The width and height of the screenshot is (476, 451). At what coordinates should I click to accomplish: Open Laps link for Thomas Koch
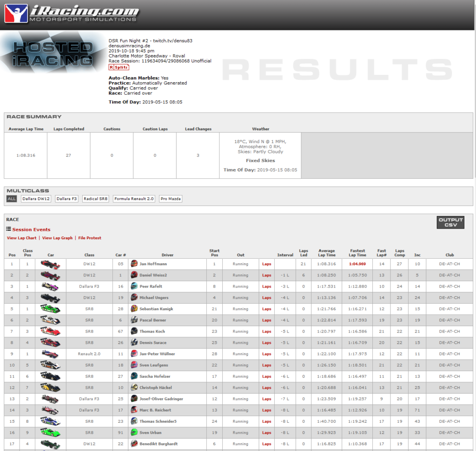(x=266, y=332)
